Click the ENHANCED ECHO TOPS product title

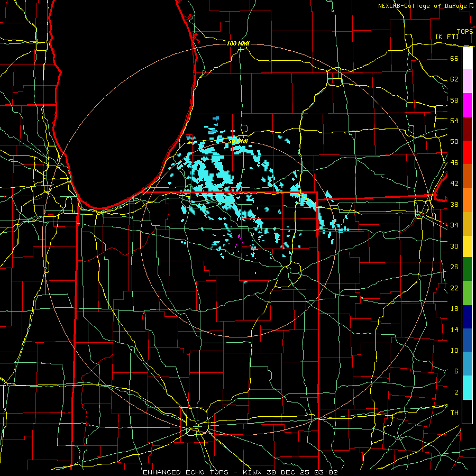click(186, 472)
